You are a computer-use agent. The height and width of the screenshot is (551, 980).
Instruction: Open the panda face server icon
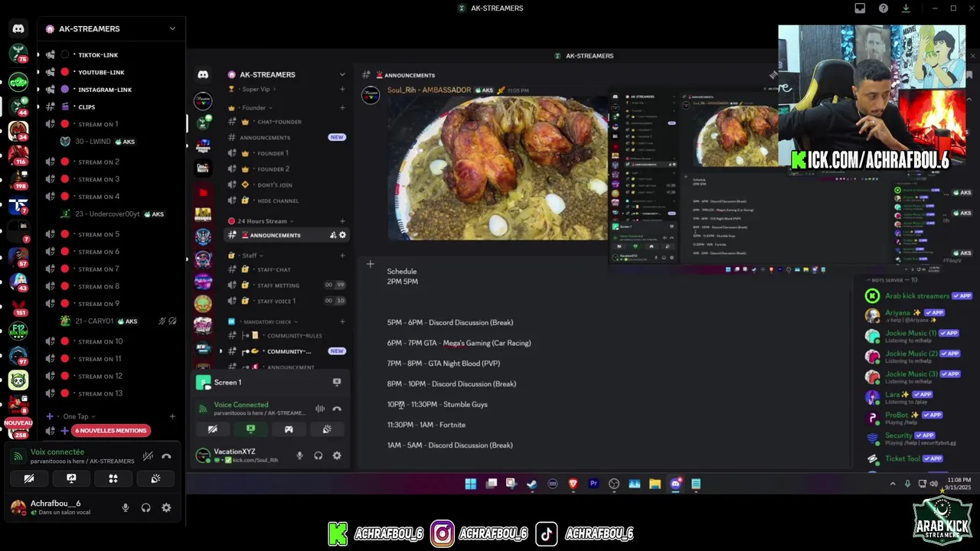coord(18,380)
